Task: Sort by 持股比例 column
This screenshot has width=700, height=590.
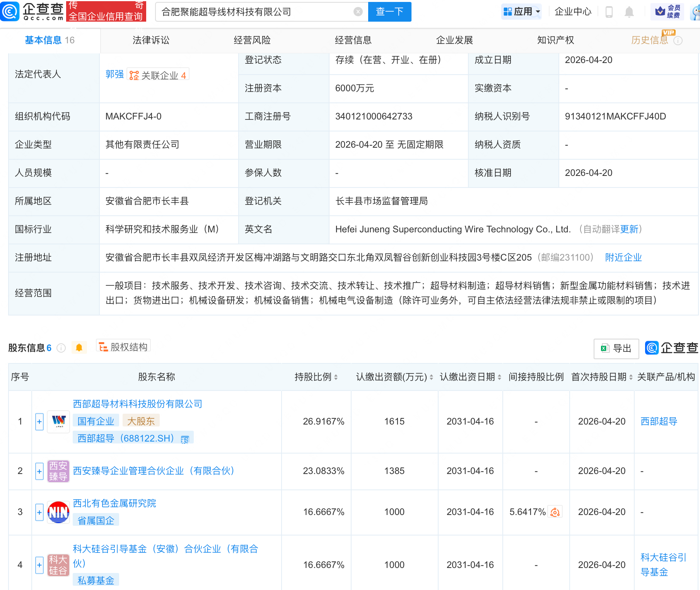Action: (x=336, y=377)
